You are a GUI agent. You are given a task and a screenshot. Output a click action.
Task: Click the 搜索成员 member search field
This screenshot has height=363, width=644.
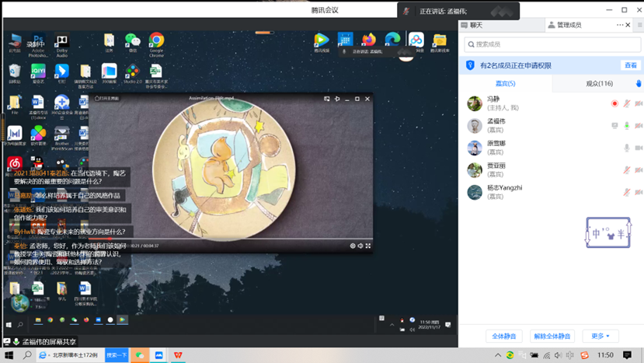point(552,45)
